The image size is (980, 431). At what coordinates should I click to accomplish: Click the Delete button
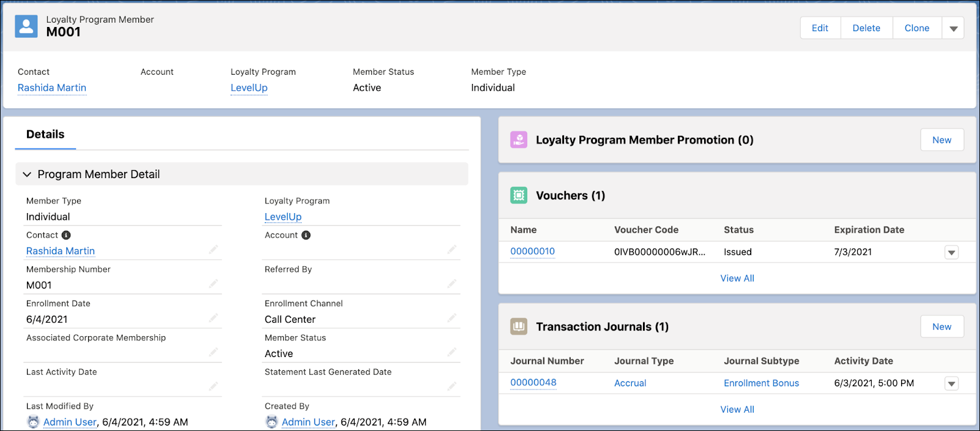click(866, 28)
